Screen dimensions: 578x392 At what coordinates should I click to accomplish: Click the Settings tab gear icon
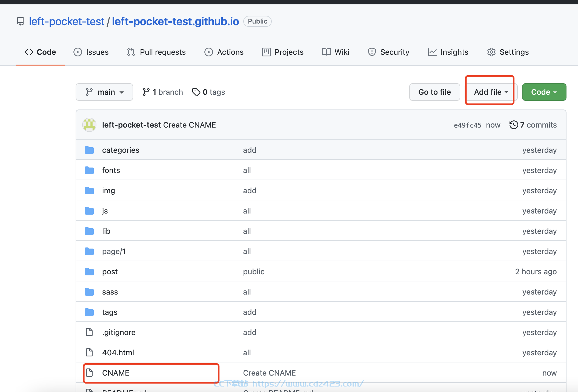491,52
